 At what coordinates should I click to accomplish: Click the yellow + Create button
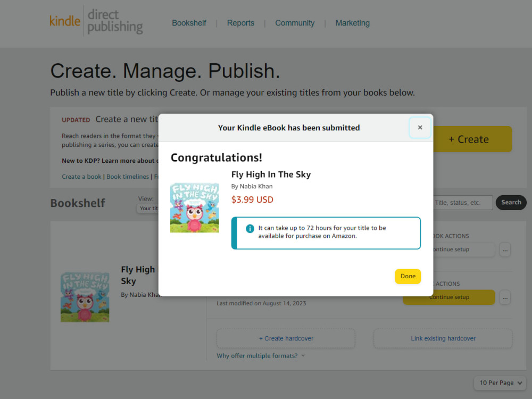tap(472, 139)
